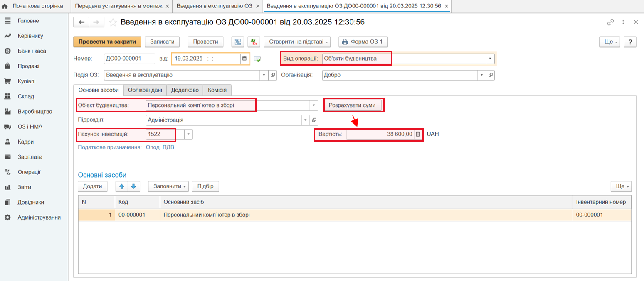
Task: Add document to favorites with star icon
Action: [112, 22]
